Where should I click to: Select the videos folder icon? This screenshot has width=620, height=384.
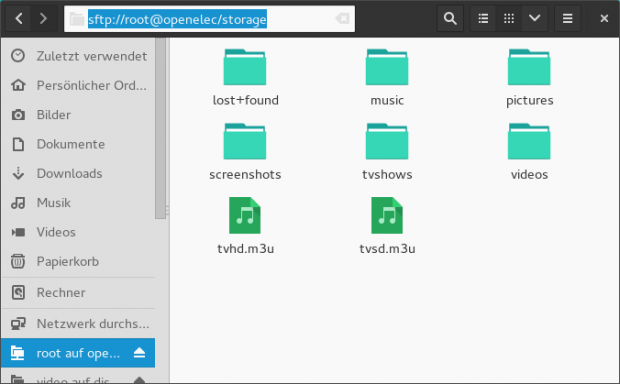click(x=529, y=141)
